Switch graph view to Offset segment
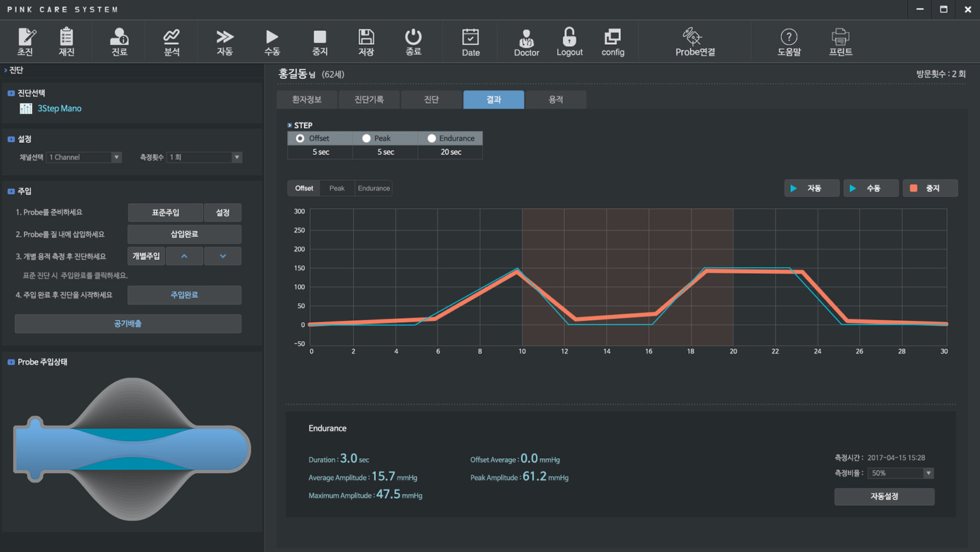The height and width of the screenshot is (552, 980). pos(304,188)
